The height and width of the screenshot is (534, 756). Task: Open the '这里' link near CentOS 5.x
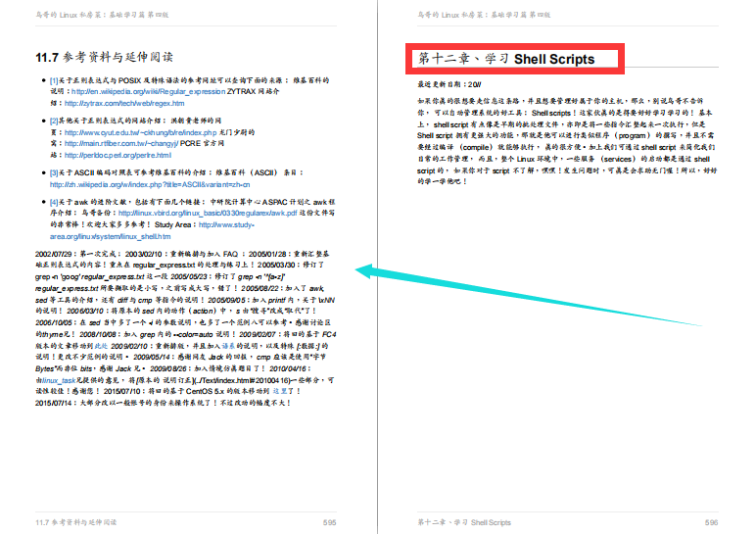[x=280, y=391]
